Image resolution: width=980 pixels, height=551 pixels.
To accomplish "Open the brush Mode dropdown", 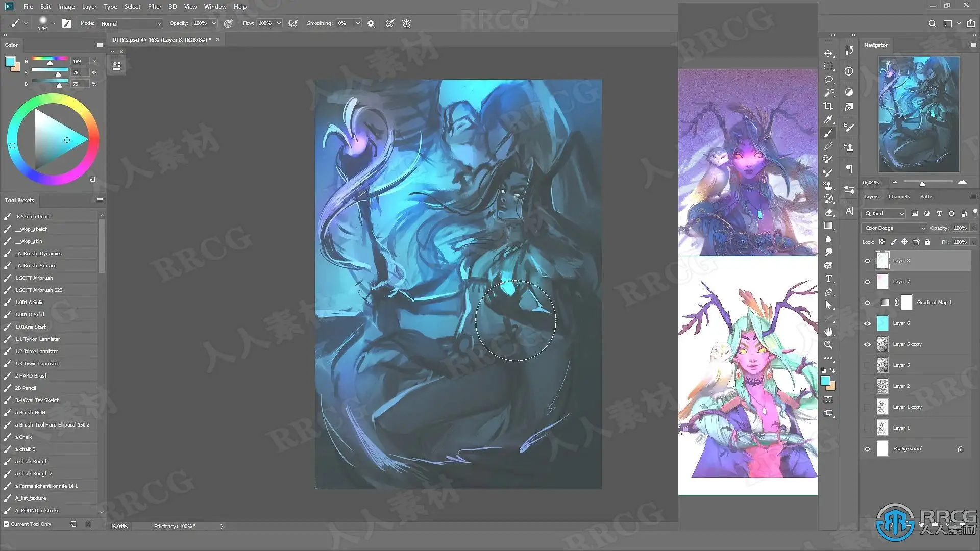I will pyautogui.click(x=131, y=23).
